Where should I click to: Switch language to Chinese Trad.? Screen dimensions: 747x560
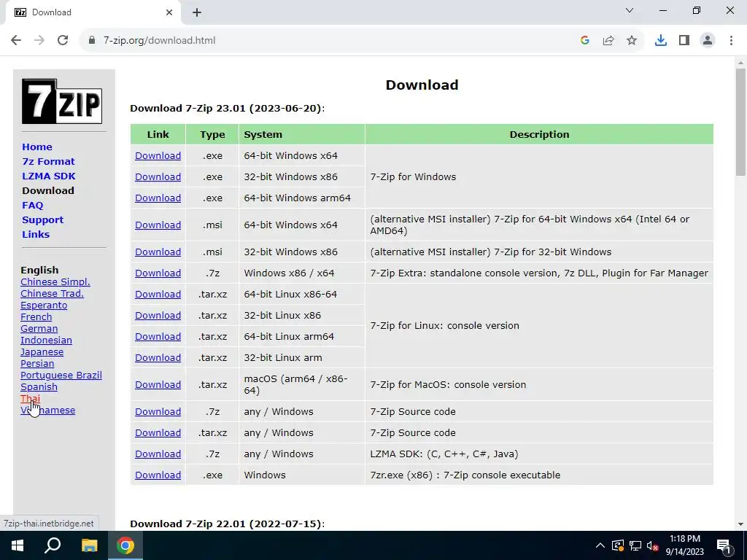52,293
